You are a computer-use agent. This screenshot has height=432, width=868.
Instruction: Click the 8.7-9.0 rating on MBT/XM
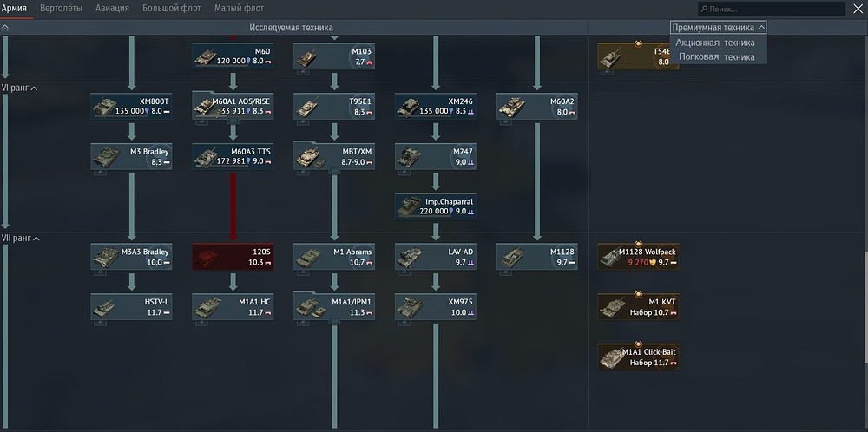[352, 161]
